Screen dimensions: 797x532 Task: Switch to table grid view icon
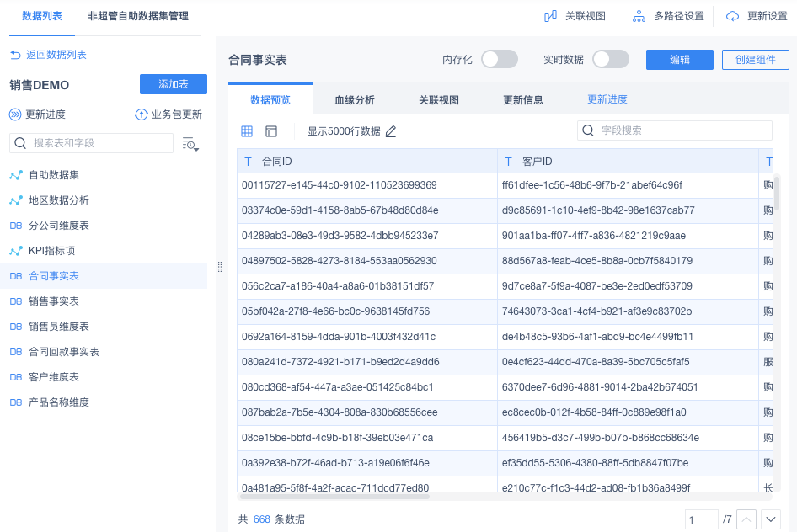(x=247, y=131)
